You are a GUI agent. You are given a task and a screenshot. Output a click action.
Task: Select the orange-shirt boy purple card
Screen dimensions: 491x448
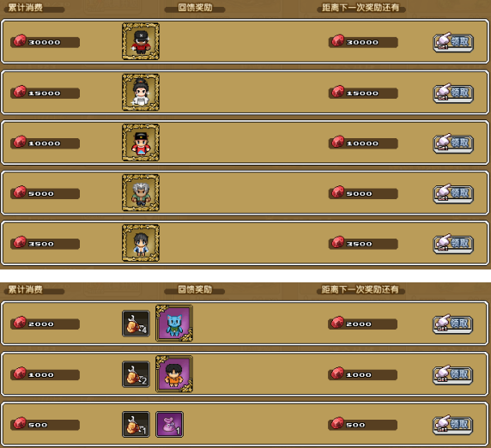tap(174, 374)
